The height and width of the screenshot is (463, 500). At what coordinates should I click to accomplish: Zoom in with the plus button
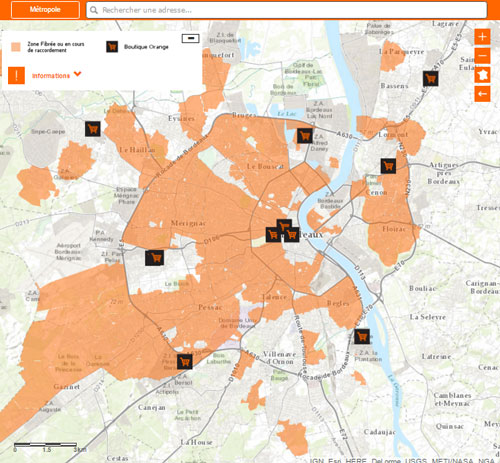click(x=482, y=37)
